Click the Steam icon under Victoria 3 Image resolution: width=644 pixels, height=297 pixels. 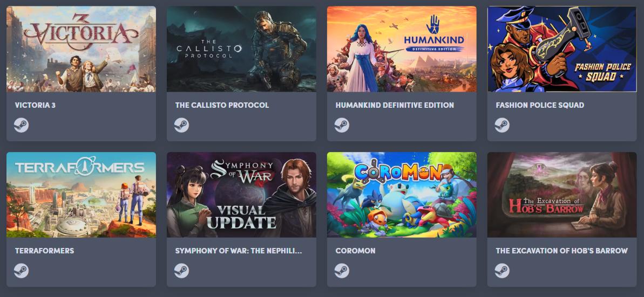pos(22,125)
